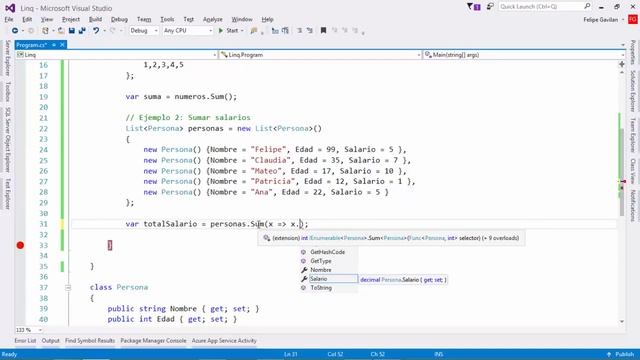This screenshot has width=640, height=360.
Task: Toggle a bookmark with the bookmark icon
Action: 323,31
